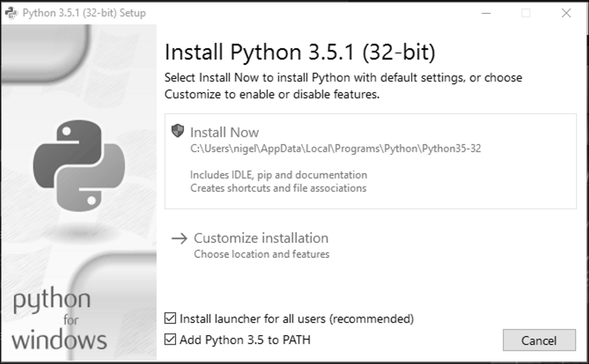Click the 'Add Python 3.5 to PATH' label text
This screenshot has width=589, height=364.
coord(245,340)
